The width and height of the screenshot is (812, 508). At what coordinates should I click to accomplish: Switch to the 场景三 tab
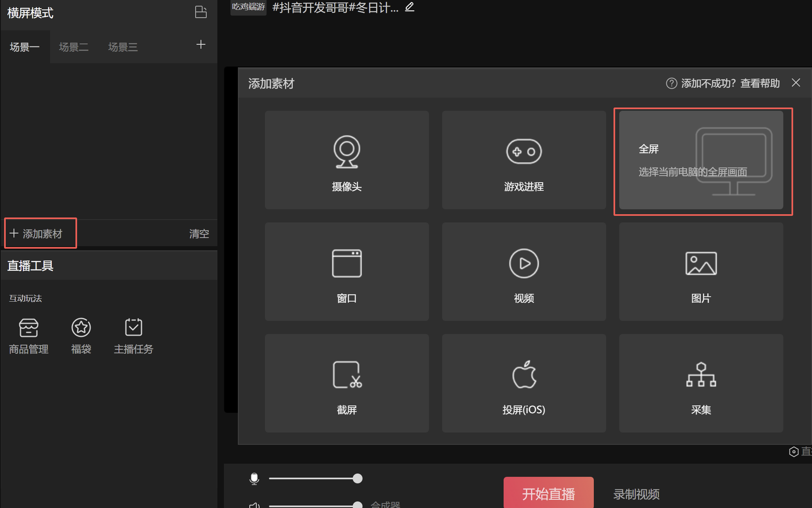tap(123, 47)
